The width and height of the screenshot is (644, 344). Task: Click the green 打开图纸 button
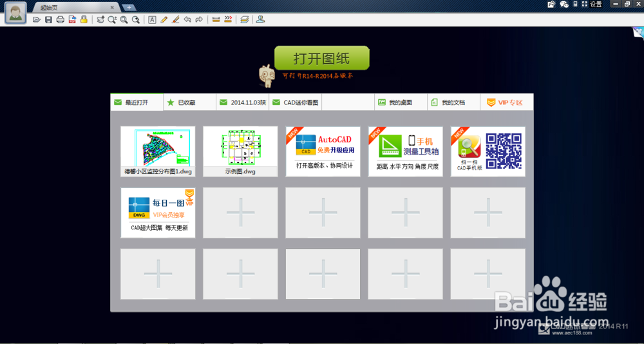[x=321, y=59]
